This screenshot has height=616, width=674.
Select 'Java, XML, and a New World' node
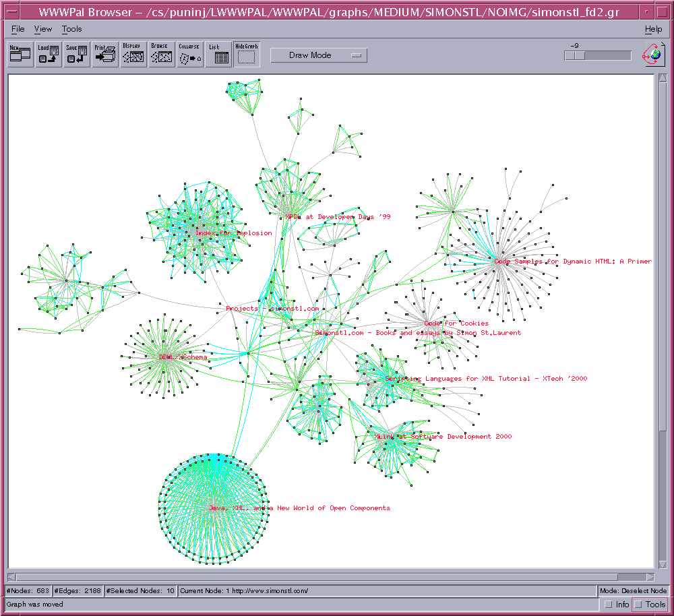299,508
